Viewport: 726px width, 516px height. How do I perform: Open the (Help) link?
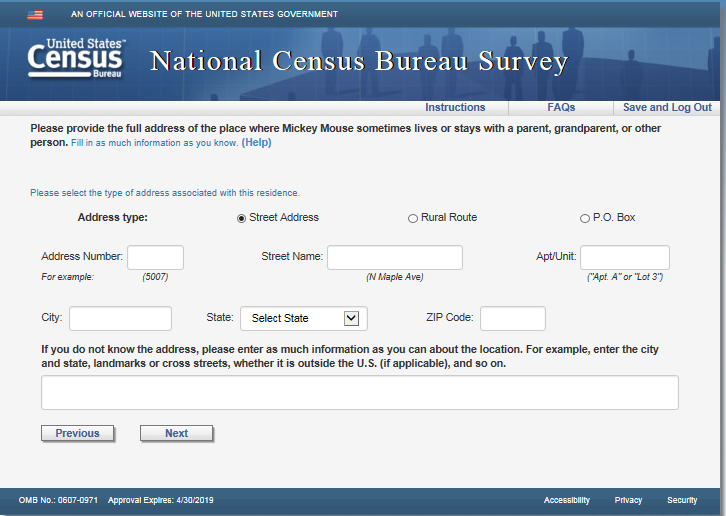(x=256, y=143)
